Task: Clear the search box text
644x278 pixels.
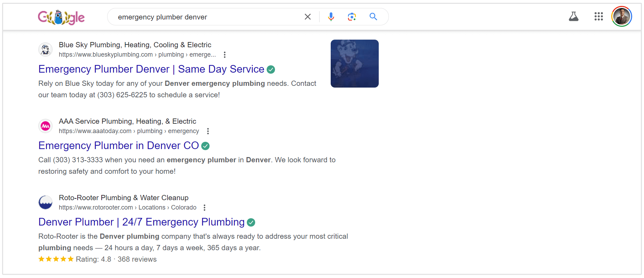Action: (308, 17)
